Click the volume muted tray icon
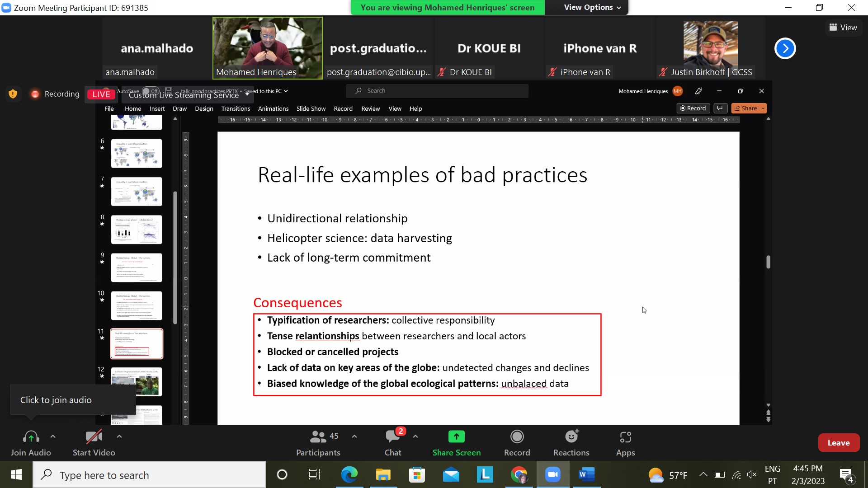The height and width of the screenshot is (488, 868). pos(752,474)
